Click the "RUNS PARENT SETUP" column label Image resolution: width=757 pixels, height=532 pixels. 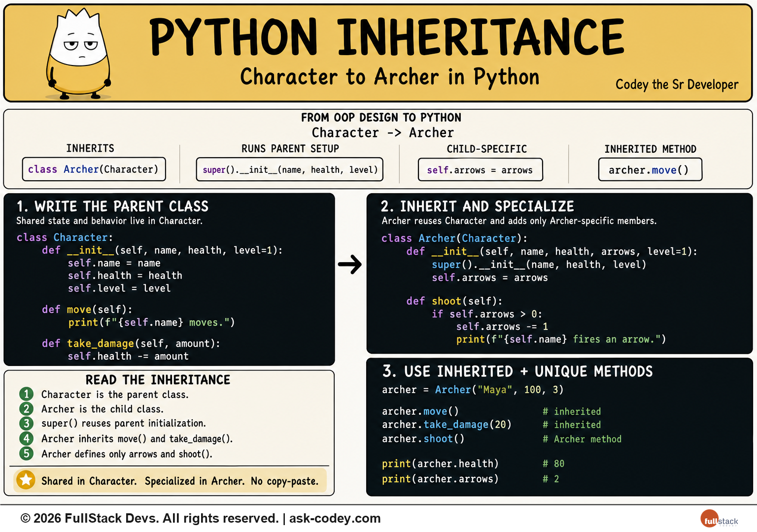coord(290,149)
